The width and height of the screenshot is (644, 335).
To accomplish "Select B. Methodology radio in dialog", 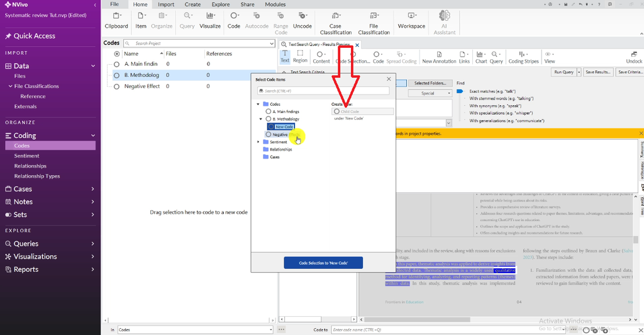I will pos(268,119).
